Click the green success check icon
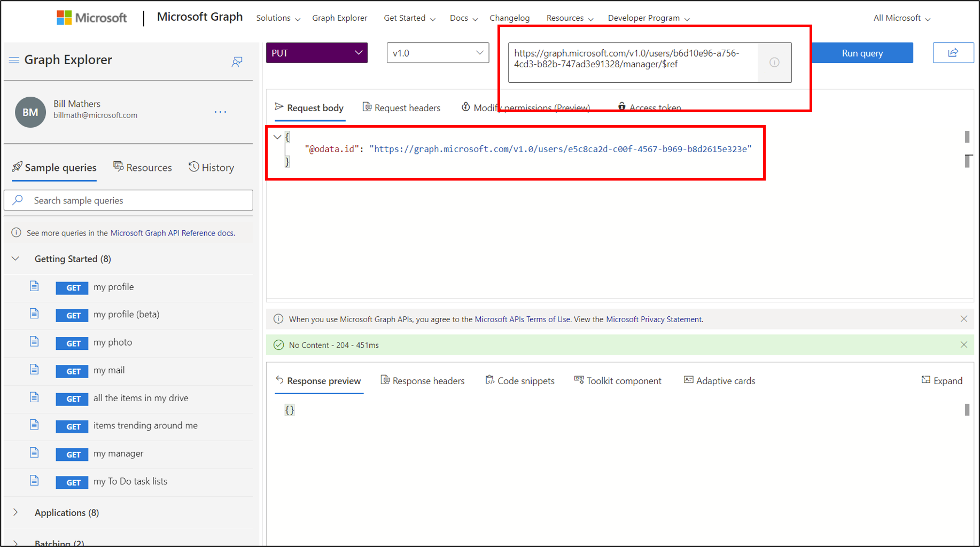This screenshot has width=980, height=547. pyautogui.click(x=278, y=345)
